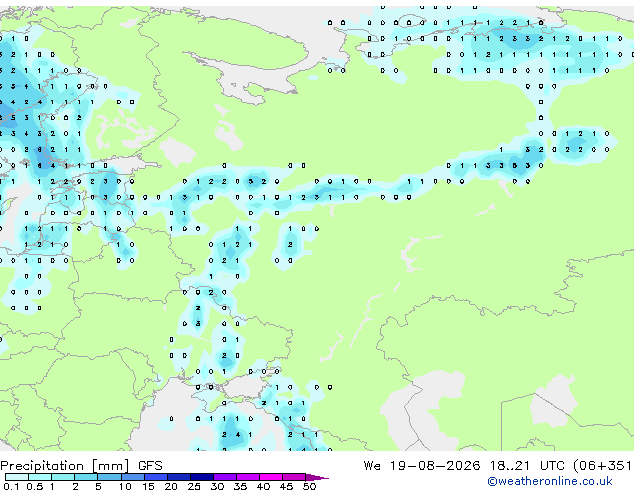Click the 35–40 mm legend color swatch
Image resolution: width=634 pixels, height=490 pixels.
click(248, 477)
